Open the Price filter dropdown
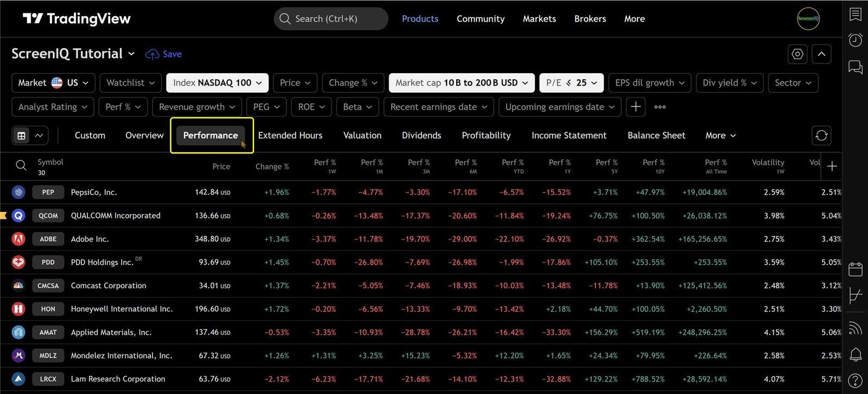 [x=295, y=83]
